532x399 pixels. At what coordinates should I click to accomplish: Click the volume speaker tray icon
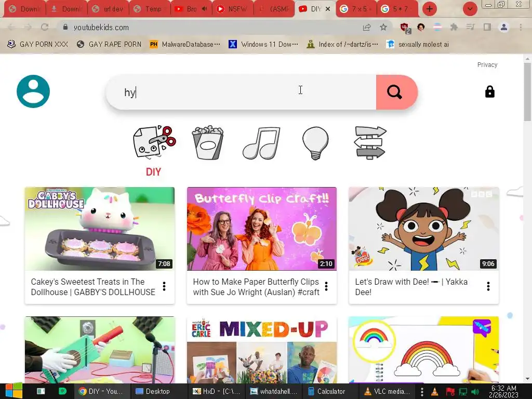[x=475, y=392]
